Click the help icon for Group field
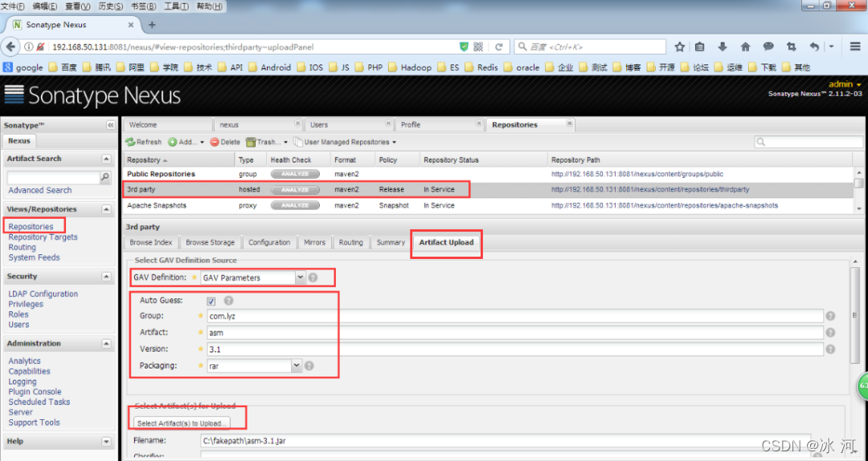 (x=830, y=316)
